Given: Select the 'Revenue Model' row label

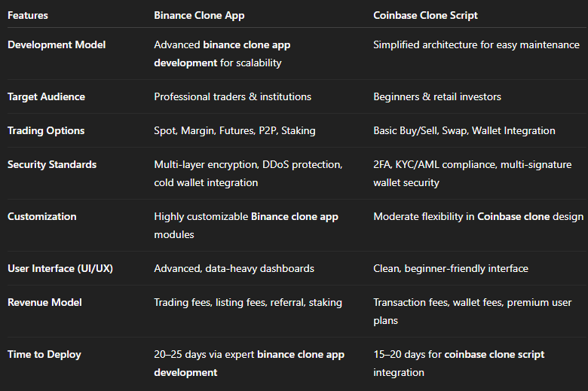Looking at the screenshot, I should pos(44,302).
